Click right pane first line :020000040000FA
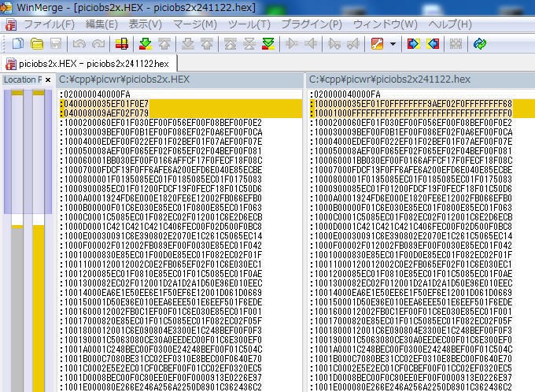 pos(345,94)
